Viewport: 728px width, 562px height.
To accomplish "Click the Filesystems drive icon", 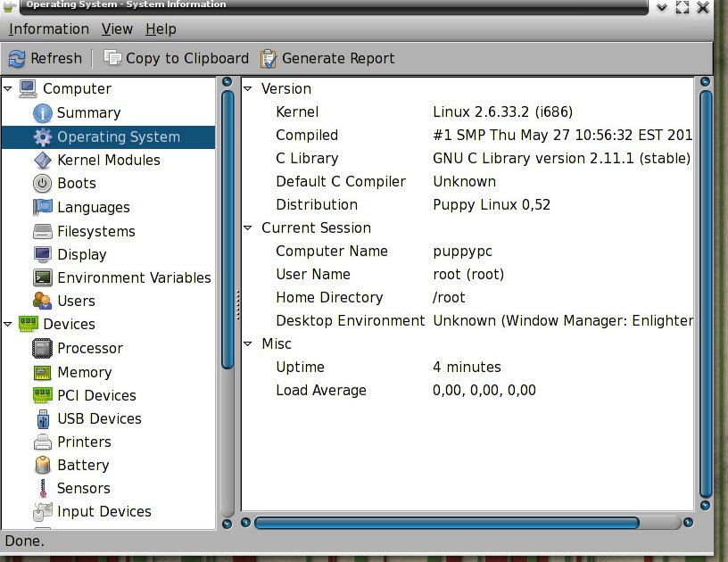I will coord(42,231).
